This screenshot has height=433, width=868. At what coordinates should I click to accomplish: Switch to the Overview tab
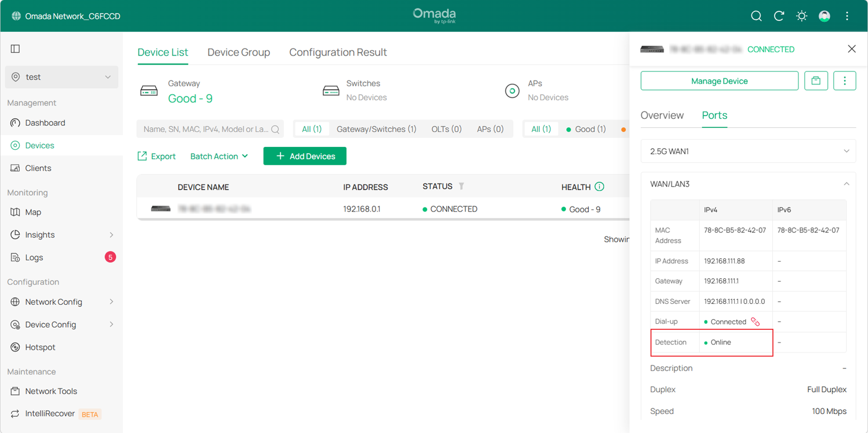tap(662, 115)
